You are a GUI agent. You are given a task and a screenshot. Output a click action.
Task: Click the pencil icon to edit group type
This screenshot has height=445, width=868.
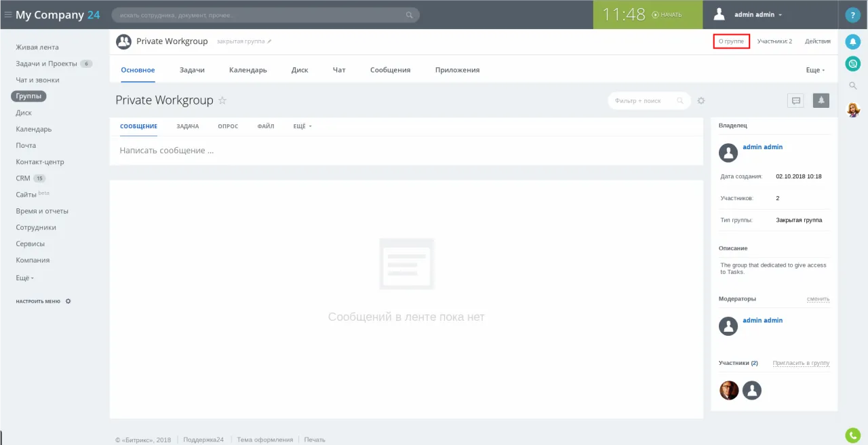pyautogui.click(x=269, y=41)
